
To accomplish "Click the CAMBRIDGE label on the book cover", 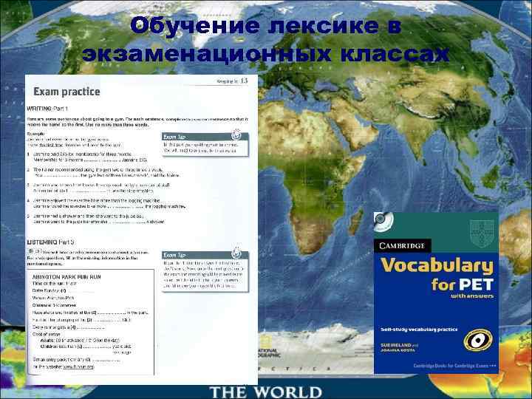I will point(403,245).
